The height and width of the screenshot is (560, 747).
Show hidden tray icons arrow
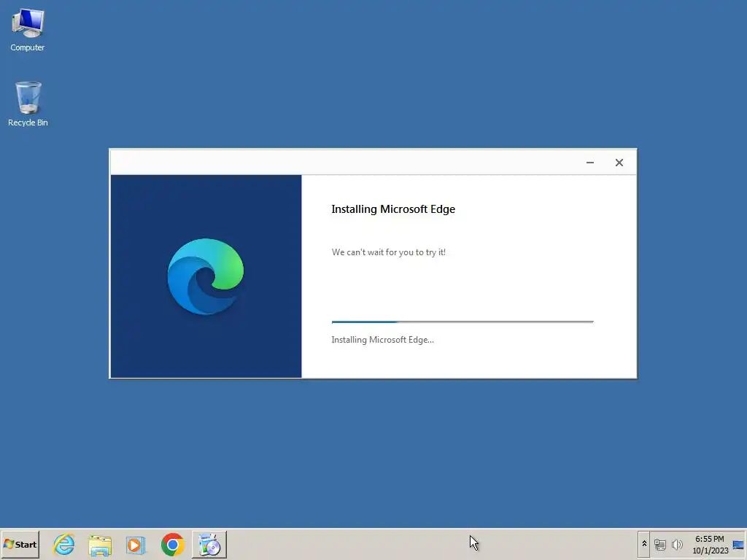[x=644, y=544]
